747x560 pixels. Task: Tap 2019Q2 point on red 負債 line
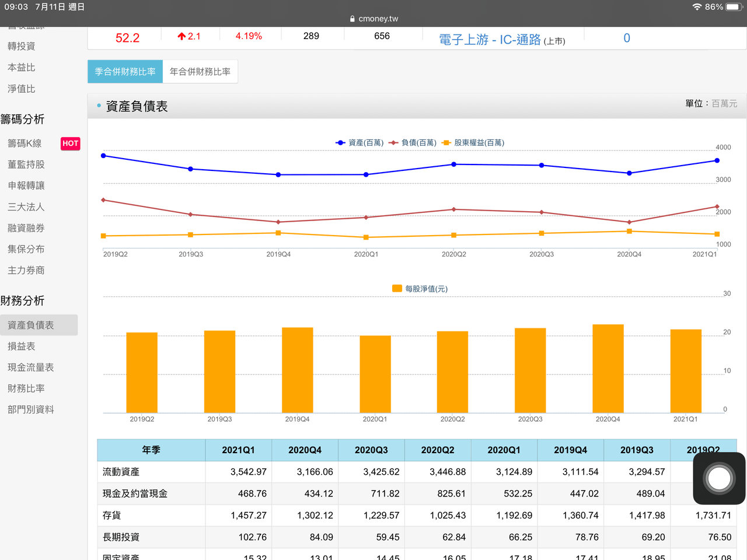tap(103, 200)
